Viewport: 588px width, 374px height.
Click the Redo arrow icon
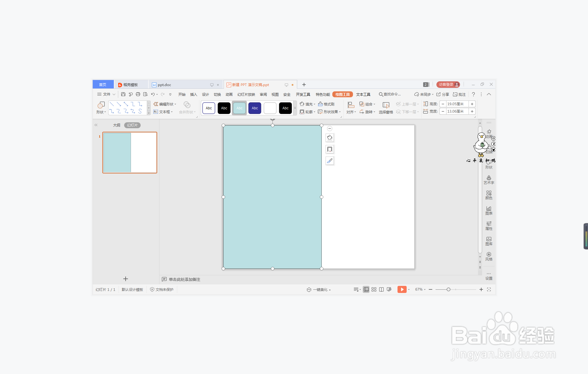click(162, 94)
